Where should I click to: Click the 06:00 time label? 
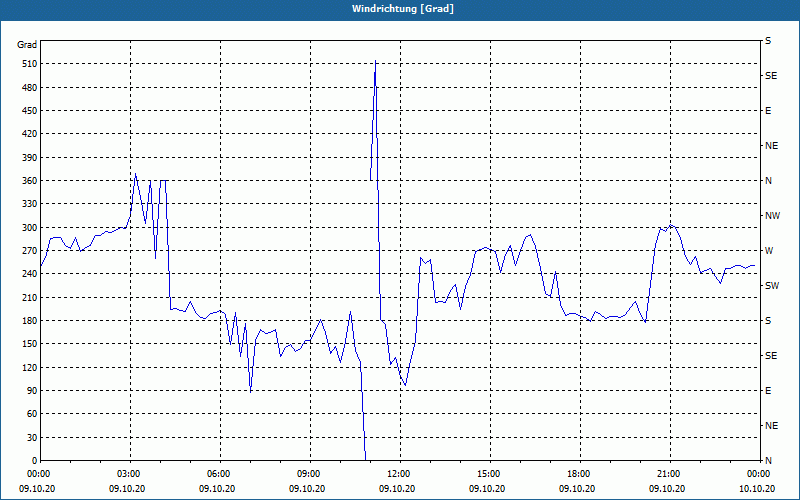tap(220, 474)
